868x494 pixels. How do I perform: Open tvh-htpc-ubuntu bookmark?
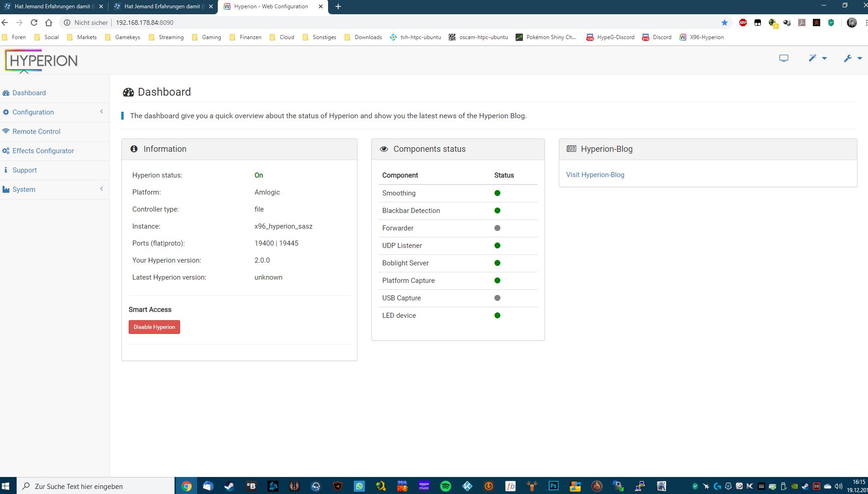(x=415, y=37)
